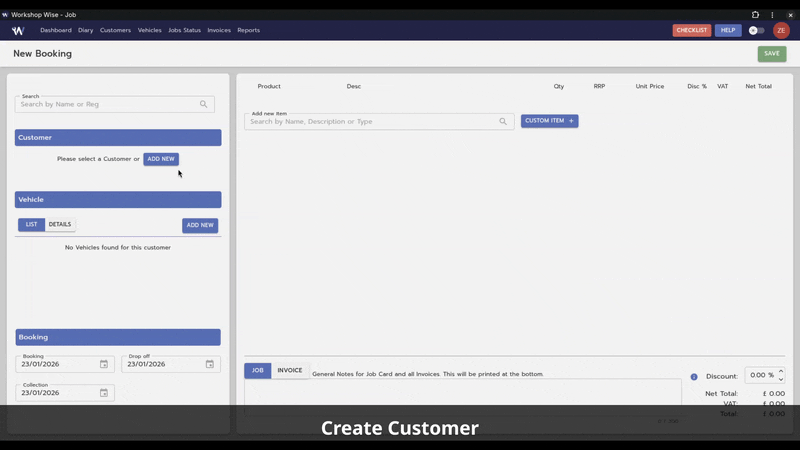Image resolution: width=800 pixels, height=450 pixels.
Task: Click the Desc column header
Action: (x=354, y=86)
